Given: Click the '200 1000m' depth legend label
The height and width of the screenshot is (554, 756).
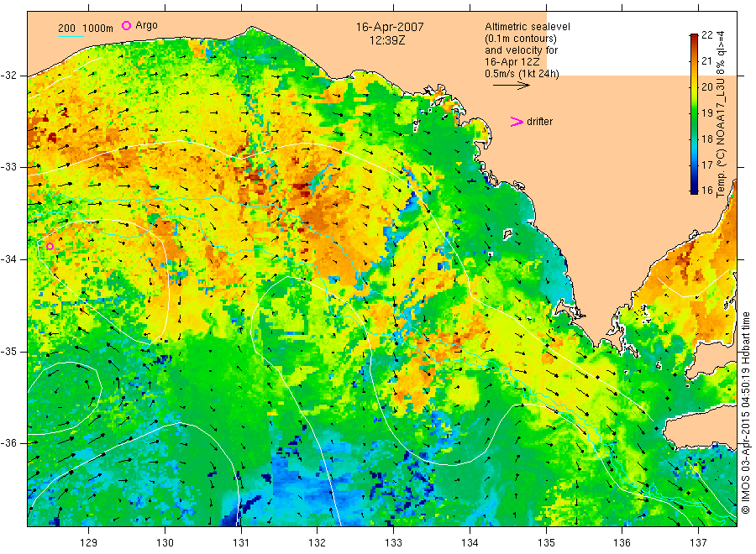Looking at the screenshot, I should [x=86, y=28].
